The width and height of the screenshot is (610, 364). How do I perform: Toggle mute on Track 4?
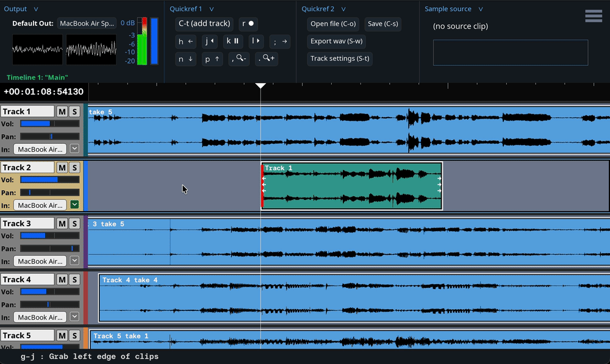[62, 280]
